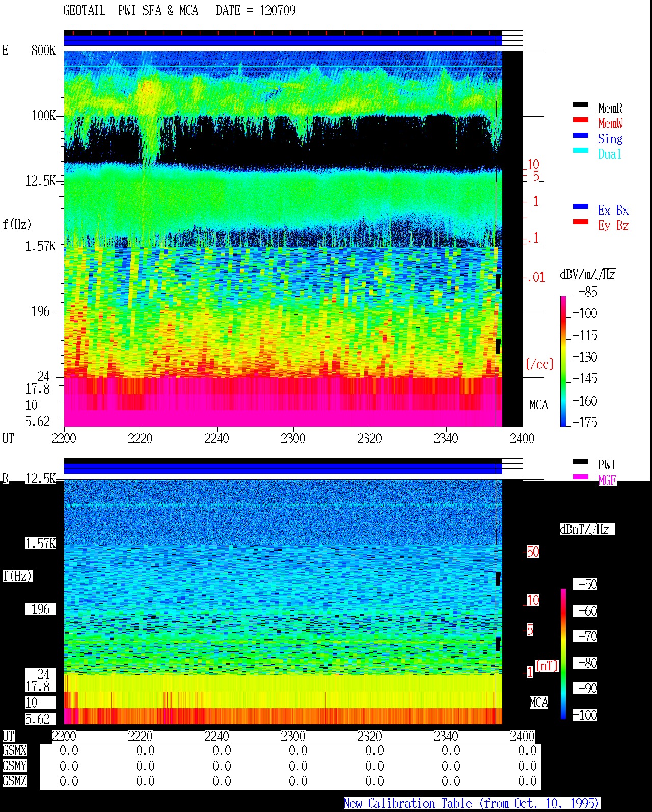Viewport: 652px width, 812px height.
Task: Click the red MemW legend swatch
Action: pos(581,120)
